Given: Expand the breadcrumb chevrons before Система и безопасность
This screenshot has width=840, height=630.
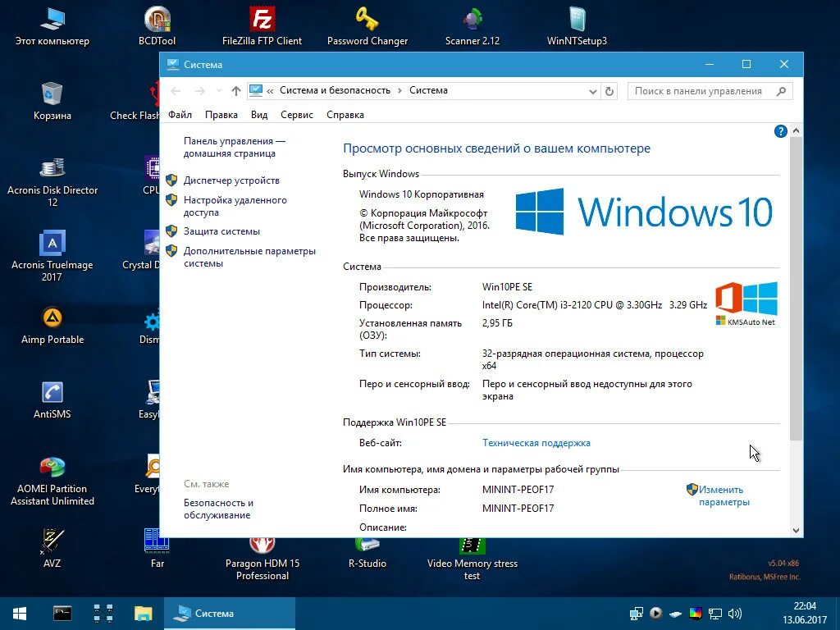Looking at the screenshot, I should 269,91.
